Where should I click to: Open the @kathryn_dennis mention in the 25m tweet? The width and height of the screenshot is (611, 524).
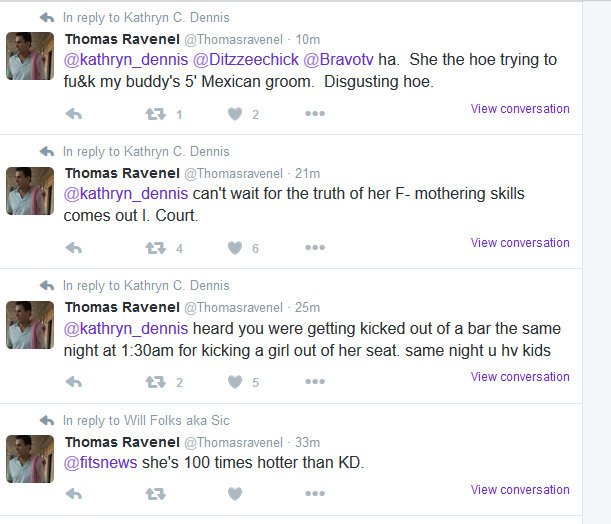[126, 329]
